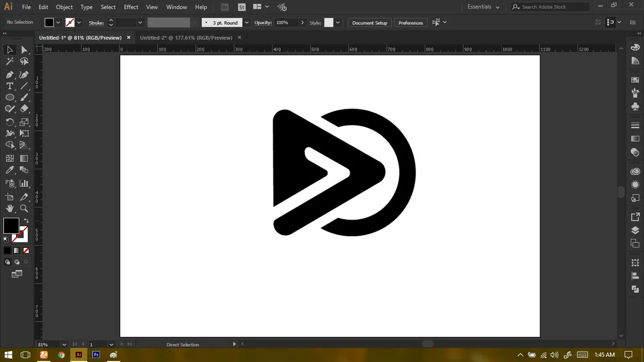Select the Scale tool
Screen dimensions: 644x362
24,122
